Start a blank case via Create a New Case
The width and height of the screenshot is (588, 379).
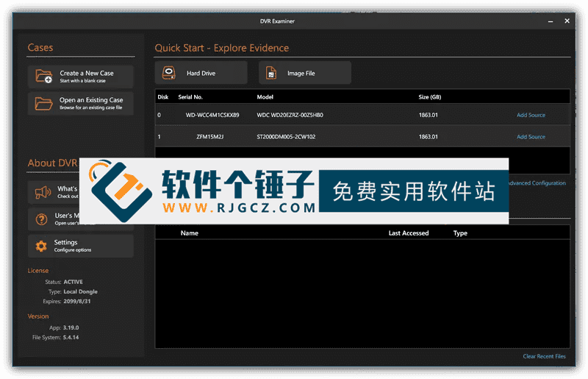tap(81, 77)
